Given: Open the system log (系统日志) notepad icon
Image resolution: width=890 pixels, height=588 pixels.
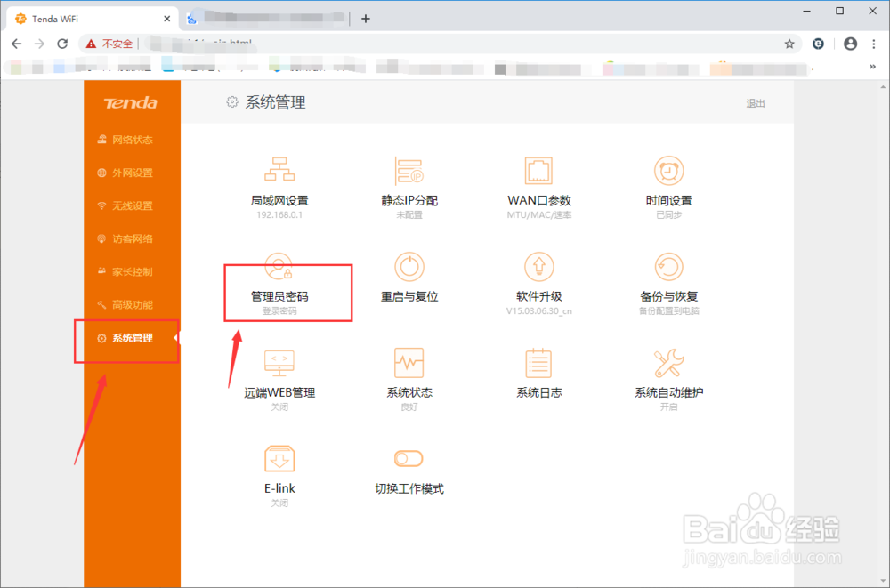Looking at the screenshot, I should click(x=538, y=363).
